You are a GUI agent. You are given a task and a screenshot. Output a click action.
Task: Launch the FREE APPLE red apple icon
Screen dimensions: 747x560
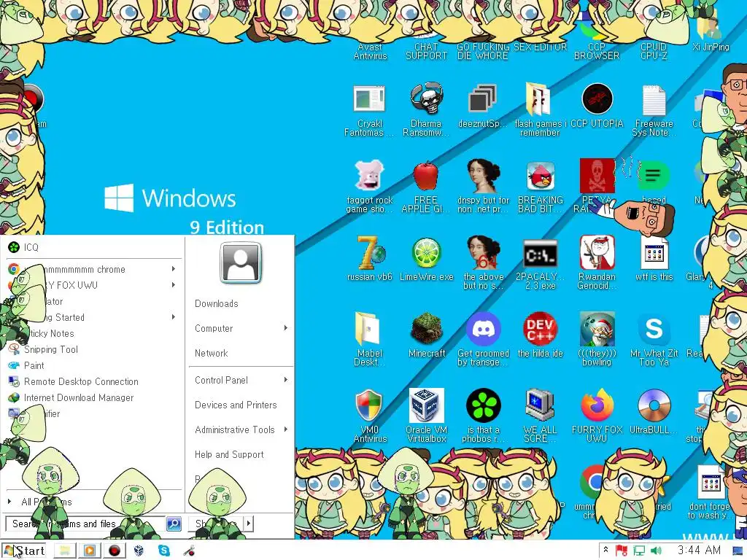tap(426, 176)
